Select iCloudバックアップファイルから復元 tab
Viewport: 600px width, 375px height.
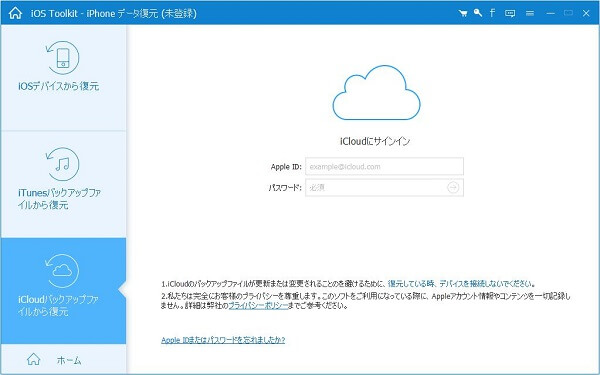point(63,291)
